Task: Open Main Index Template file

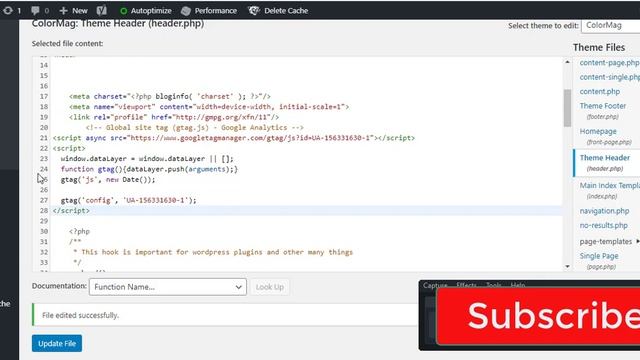Action: (x=609, y=185)
